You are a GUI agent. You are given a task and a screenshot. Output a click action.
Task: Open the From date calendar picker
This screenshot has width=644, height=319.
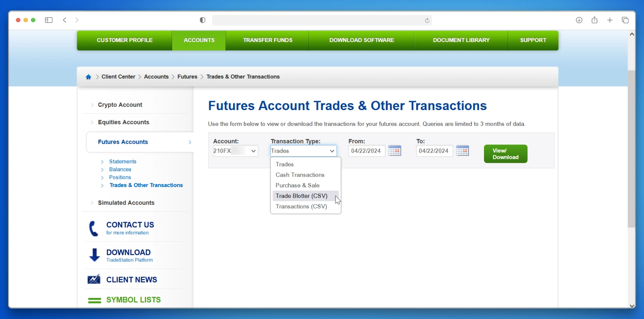pyautogui.click(x=395, y=151)
